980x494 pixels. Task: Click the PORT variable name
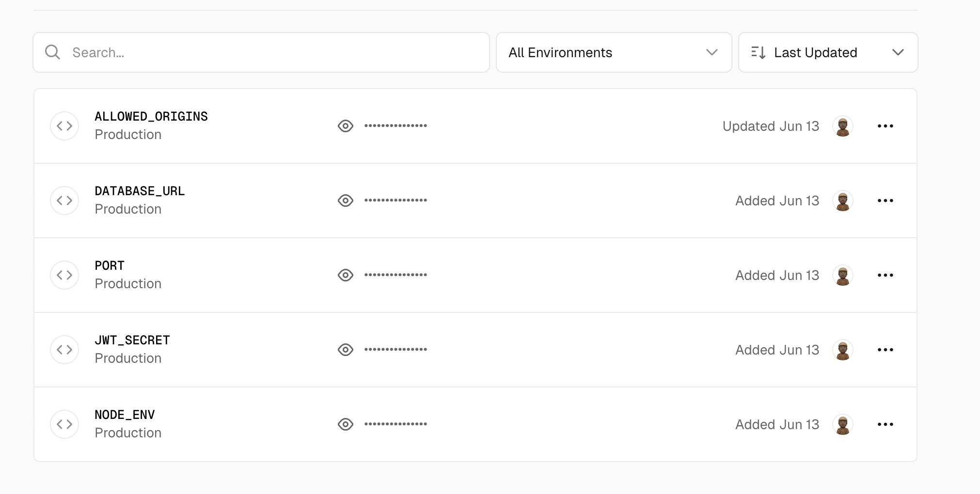point(110,265)
